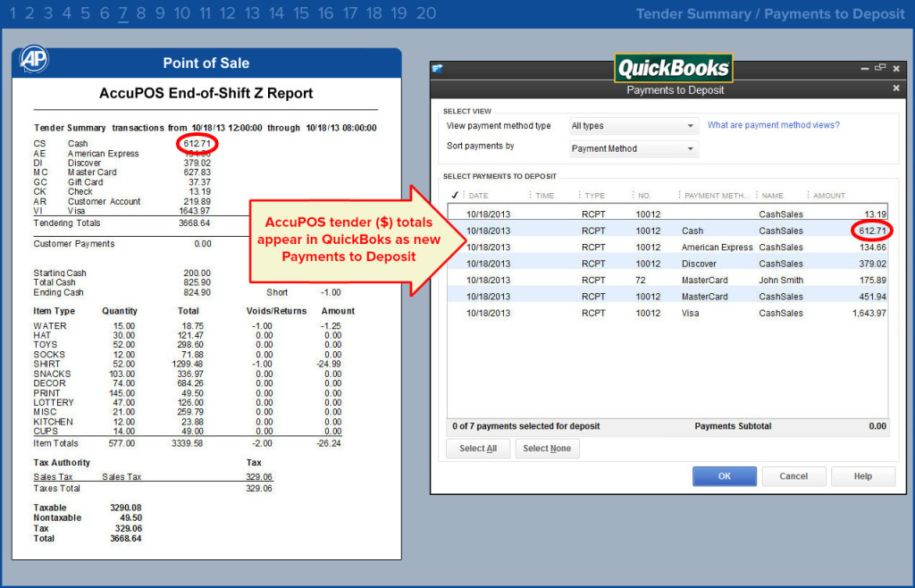915x588 pixels.
Task: Click the AMOUNT column header
Action: pyautogui.click(x=828, y=196)
